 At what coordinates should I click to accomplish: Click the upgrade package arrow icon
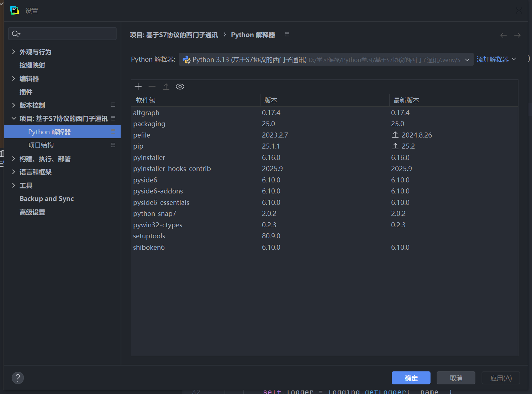(166, 87)
